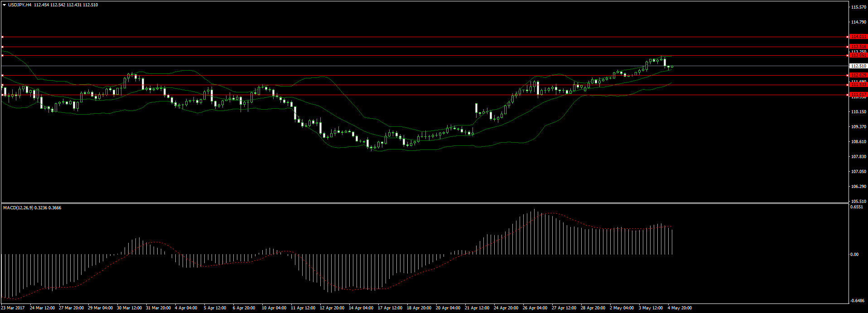Open the chart menu arrow beside USDJPY,H4
This screenshot has width=868, height=313.
click(4, 5)
